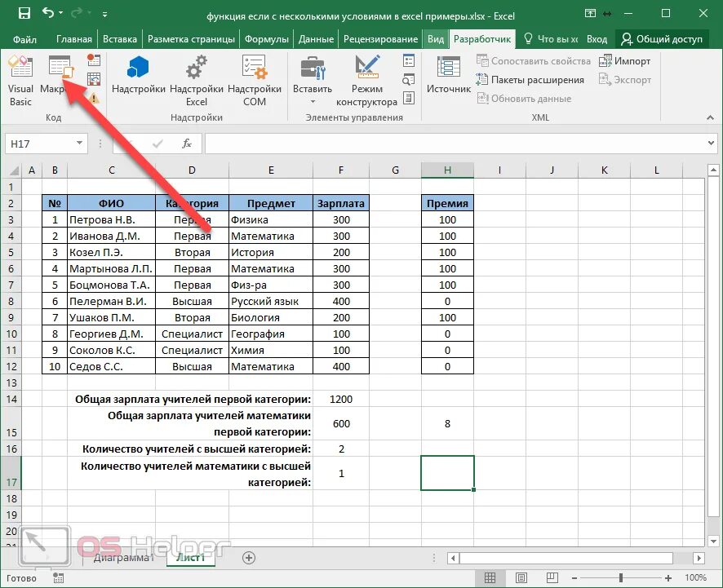Click the Select All corner triangle
Screen dimensions: 723x588
14,170
